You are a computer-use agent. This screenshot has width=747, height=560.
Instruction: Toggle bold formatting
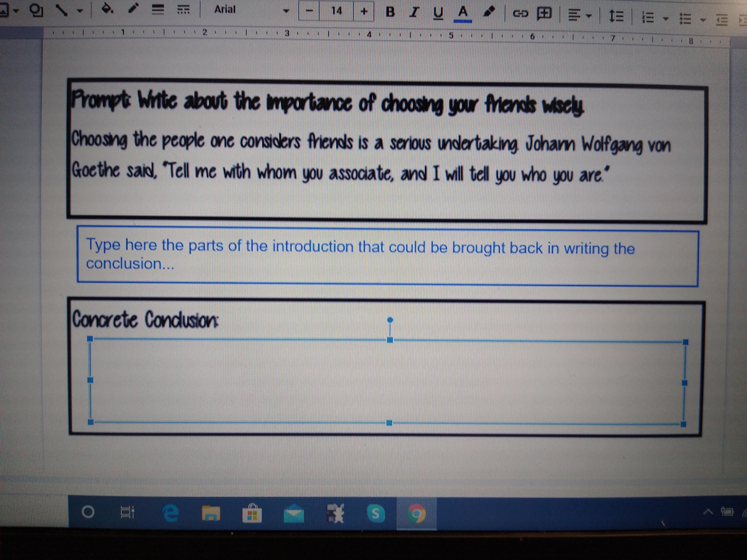(x=390, y=12)
